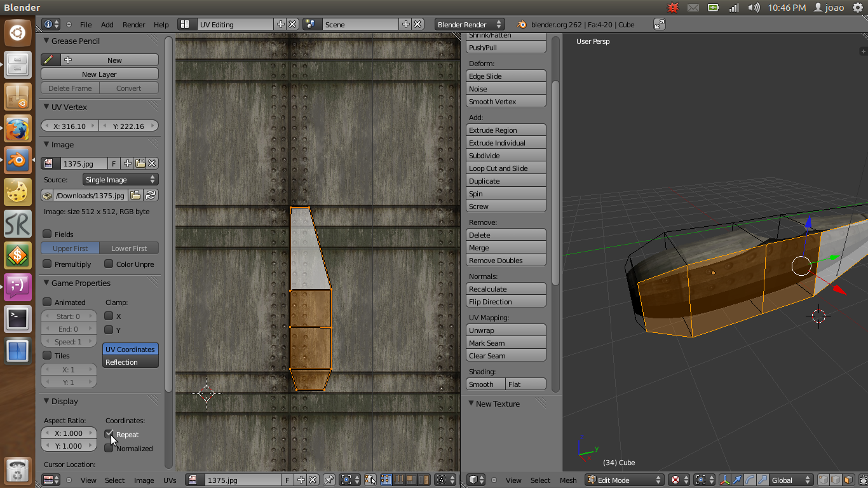Adjust the Aspect Ratio X slider

[x=69, y=433]
